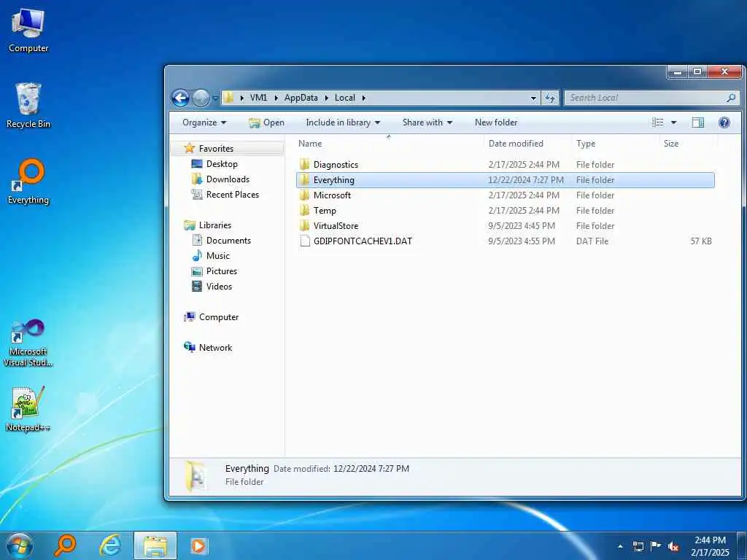
Task: Click the Open toolbar button
Action: (x=266, y=122)
